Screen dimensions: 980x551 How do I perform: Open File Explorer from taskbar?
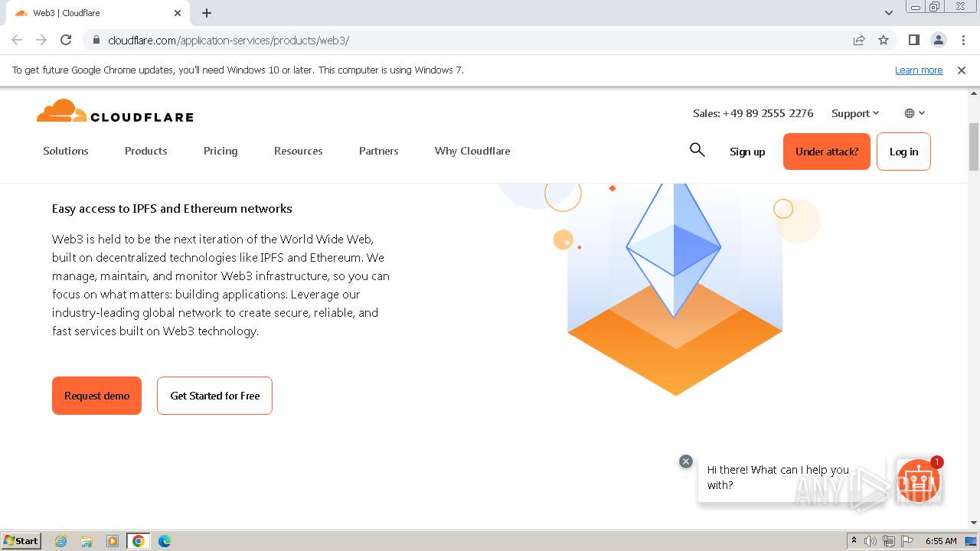pyautogui.click(x=87, y=541)
